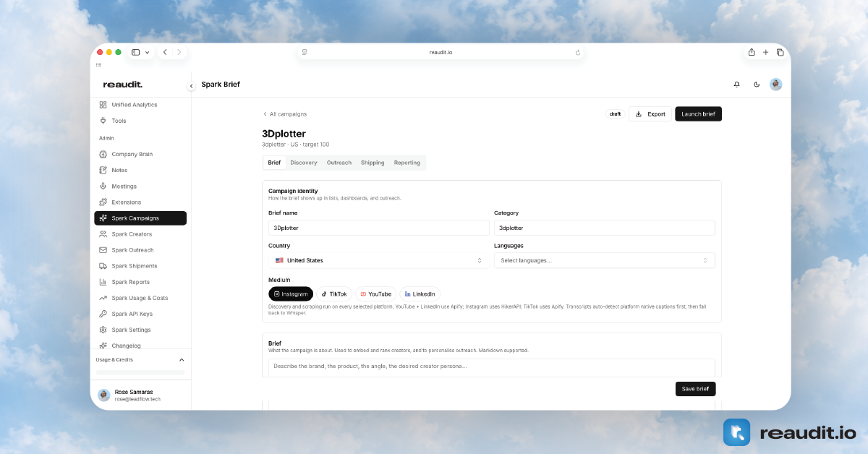868x454 pixels.
Task: Click the Save brief button
Action: tap(696, 389)
